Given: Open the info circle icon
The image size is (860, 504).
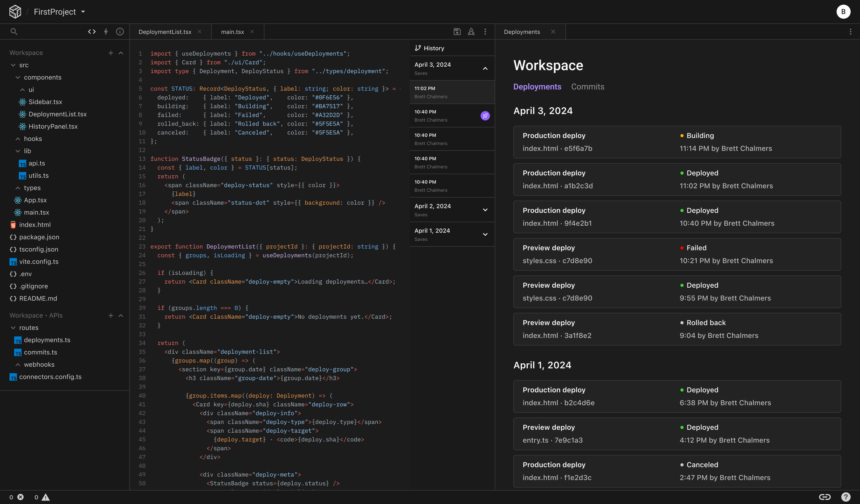Looking at the screenshot, I should (120, 31).
